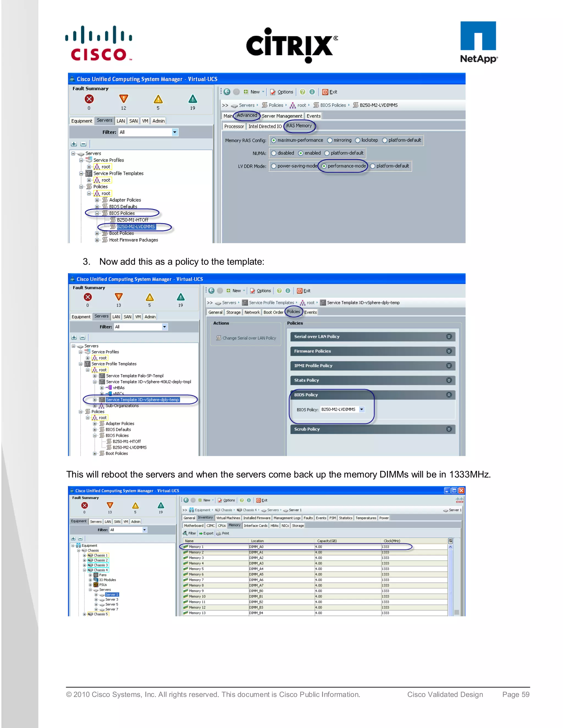This screenshot has width=563, height=728.
Task: Click the Print button above the memory table
Action: point(223,533)
